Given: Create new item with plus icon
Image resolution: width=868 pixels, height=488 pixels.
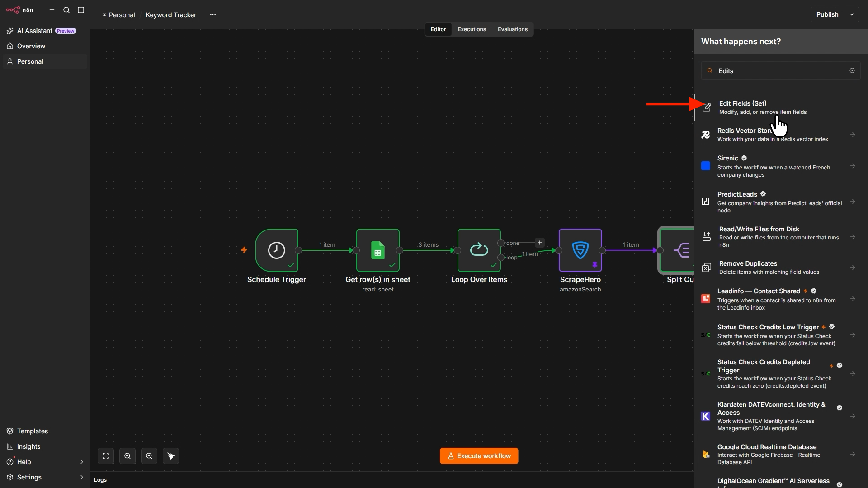Looking at the screenshot, I should [52, 10].
